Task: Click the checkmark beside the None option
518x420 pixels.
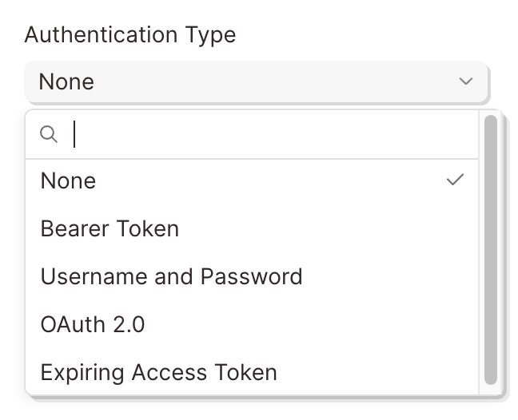Action: [455, 180]
